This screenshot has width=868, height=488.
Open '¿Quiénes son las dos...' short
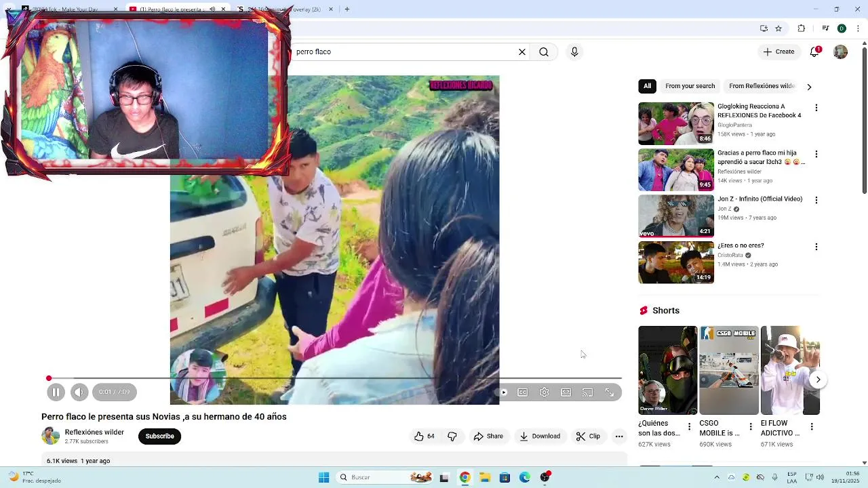coord(667,370)
